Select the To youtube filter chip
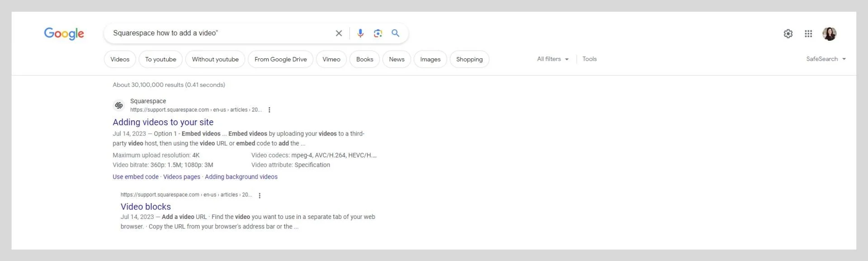868x261 pixels. click(x=160, y=59)
